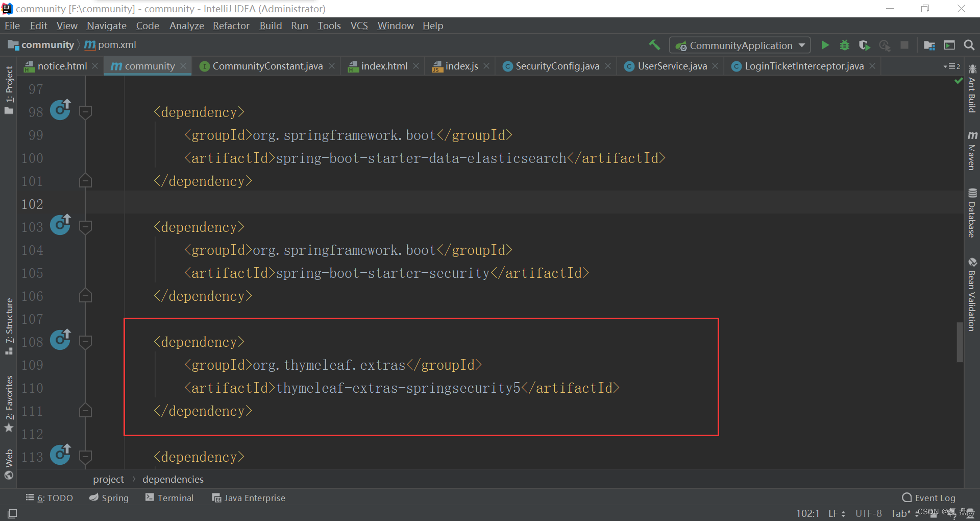Screen dimensions: 980x521
Task: Click the 102:1 caret position indicator
Action: 807,513
